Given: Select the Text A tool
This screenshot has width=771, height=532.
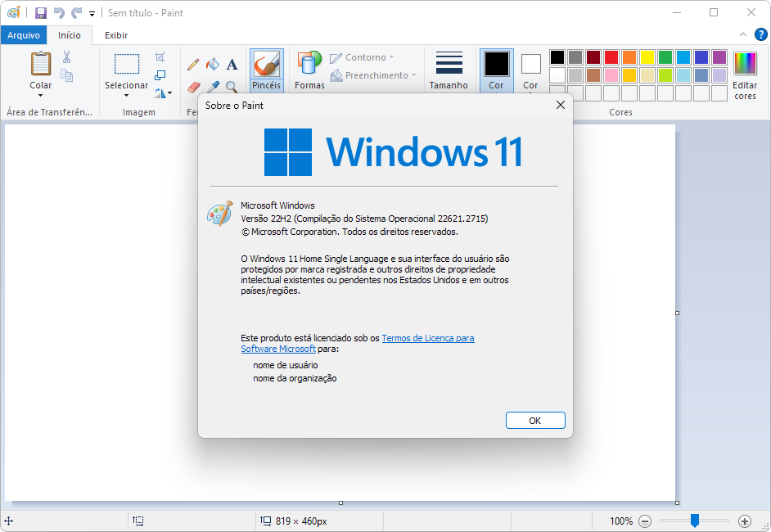Looking at the screenshot, I should coord(232,64).
